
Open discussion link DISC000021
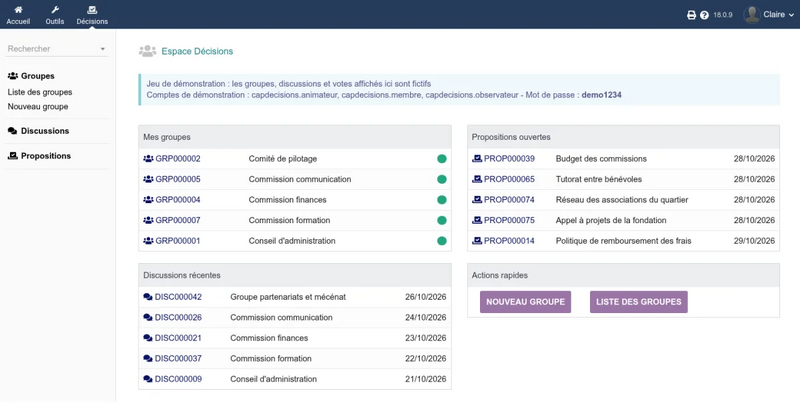pyautogui.click(x=179, y=338)
